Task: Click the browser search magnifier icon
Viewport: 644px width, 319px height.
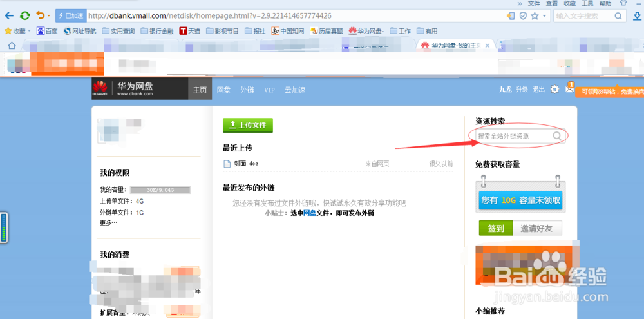Action: pyautogui.click(x=618, y=16)
